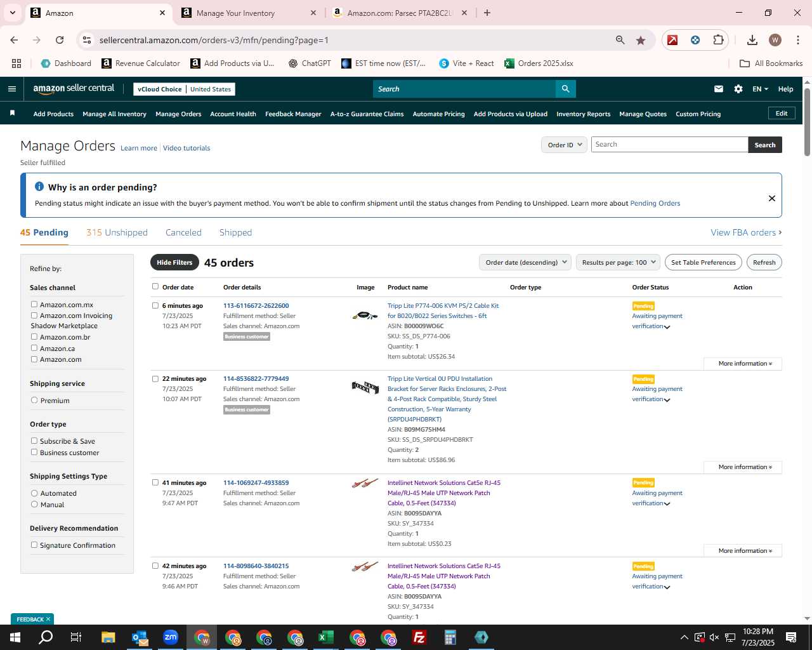This screenshot has width=812, height=650.
Task: Open the browser tab list chevron
Action: 13,13
